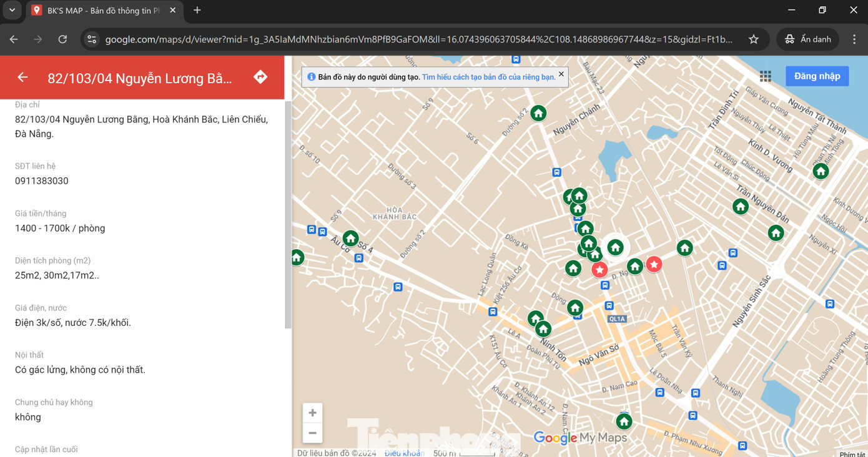
Task: Click the sidebar vertical scrollbar
Action: pos(288,212)
